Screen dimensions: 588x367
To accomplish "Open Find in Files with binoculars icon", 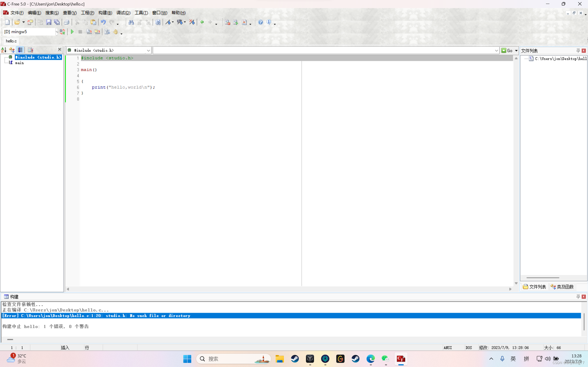I will (158, 22).
